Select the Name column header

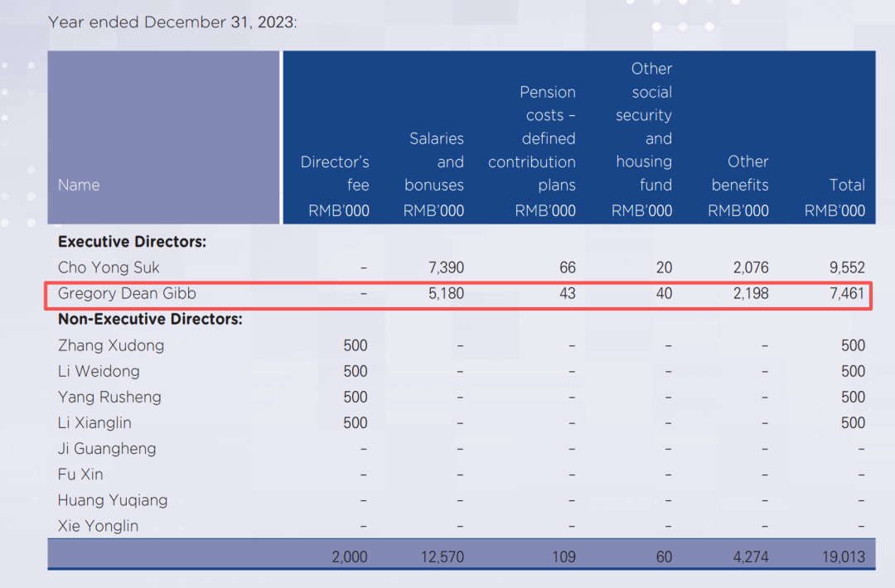(79, 186)
